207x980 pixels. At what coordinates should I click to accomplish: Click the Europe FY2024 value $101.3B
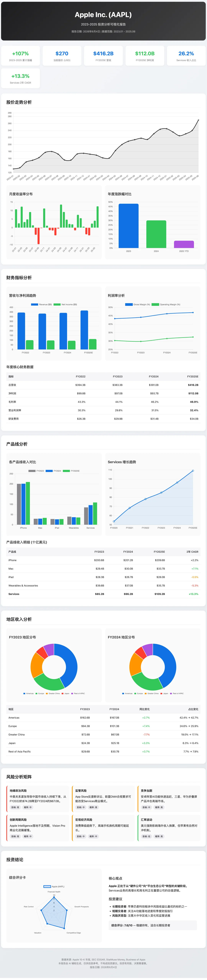coord(114,726)
